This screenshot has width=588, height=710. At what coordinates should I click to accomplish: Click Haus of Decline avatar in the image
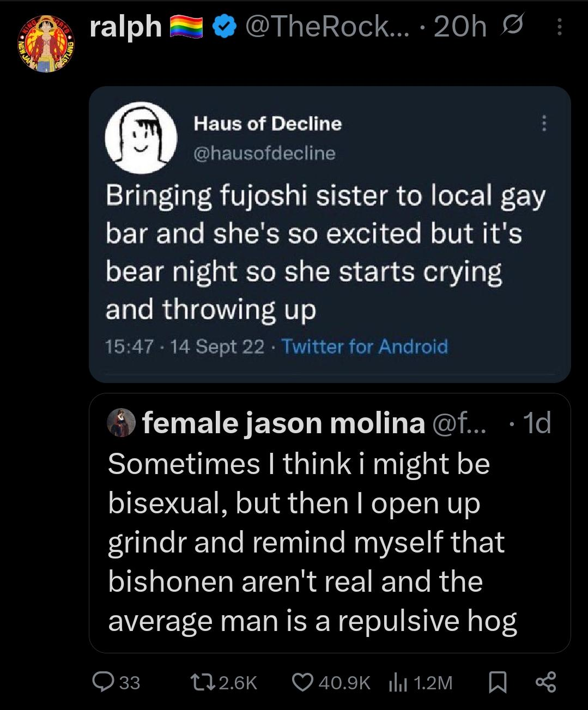141,137
